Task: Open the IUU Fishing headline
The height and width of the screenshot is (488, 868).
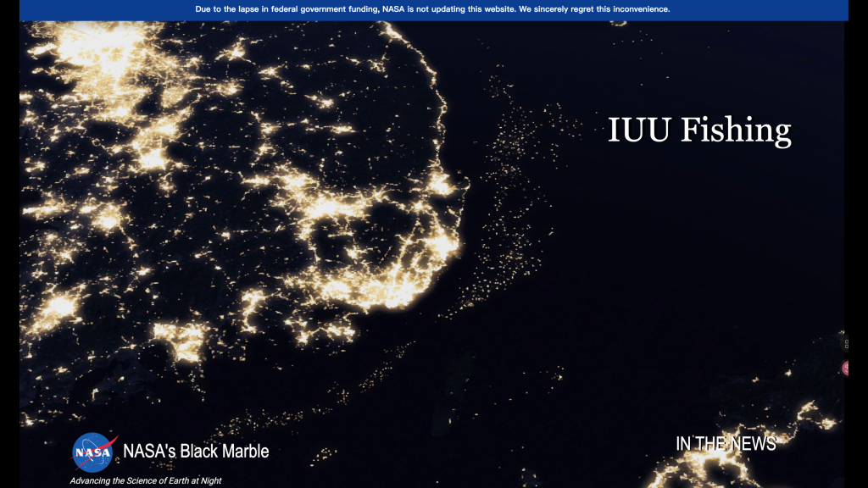Action: 699,130
